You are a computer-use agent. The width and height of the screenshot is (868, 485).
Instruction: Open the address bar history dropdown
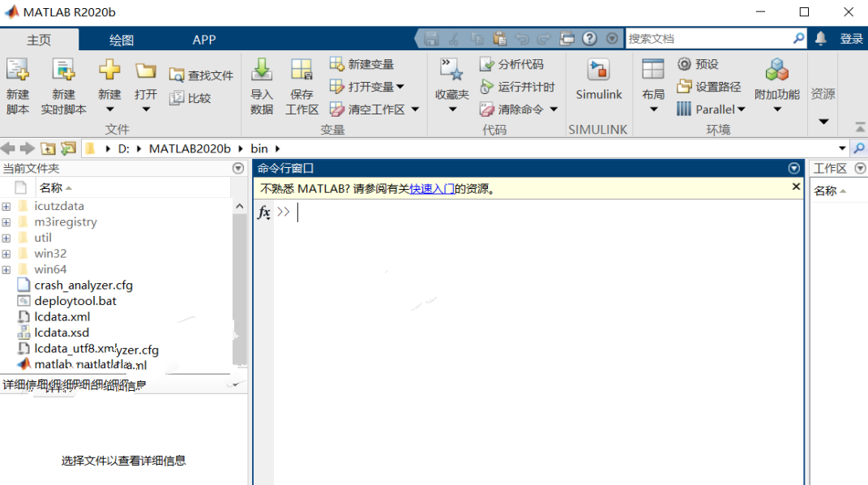(x=842, y=148)
